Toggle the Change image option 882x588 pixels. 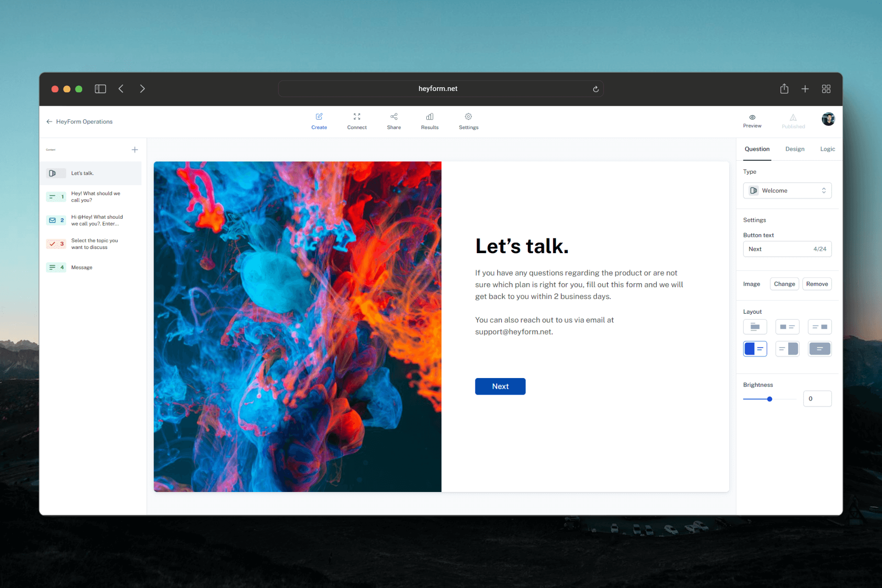(x=784, y=283)
